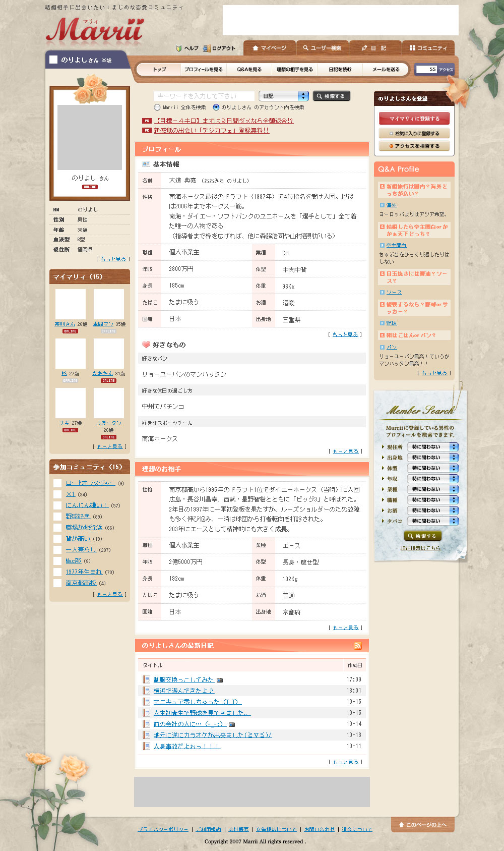Open the お酒 dropdown in Member Search
The width and height of the screenshot is (504, 851).
coord(433,510)
